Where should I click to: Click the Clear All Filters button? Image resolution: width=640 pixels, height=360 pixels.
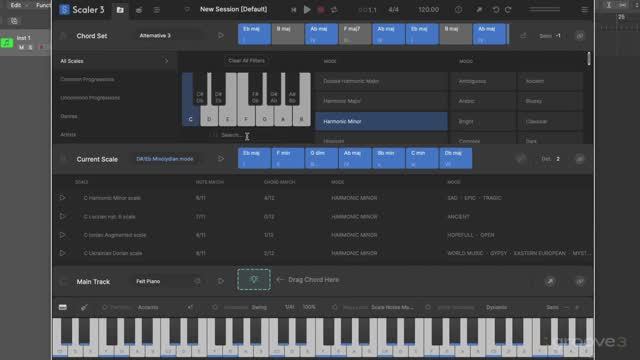point(246,60)
